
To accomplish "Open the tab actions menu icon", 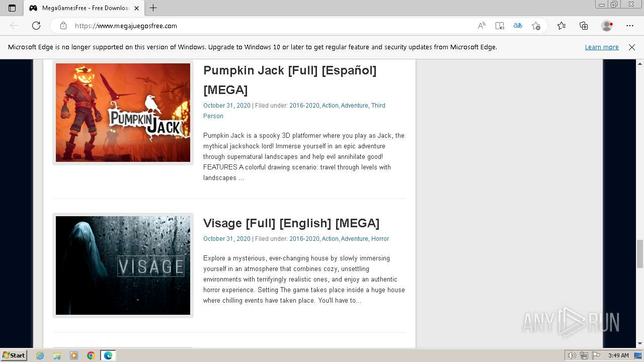I will coord(12,8).
